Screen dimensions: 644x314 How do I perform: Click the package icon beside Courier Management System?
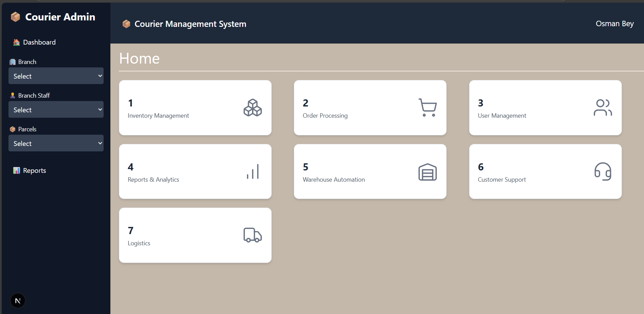pos(126,24)
